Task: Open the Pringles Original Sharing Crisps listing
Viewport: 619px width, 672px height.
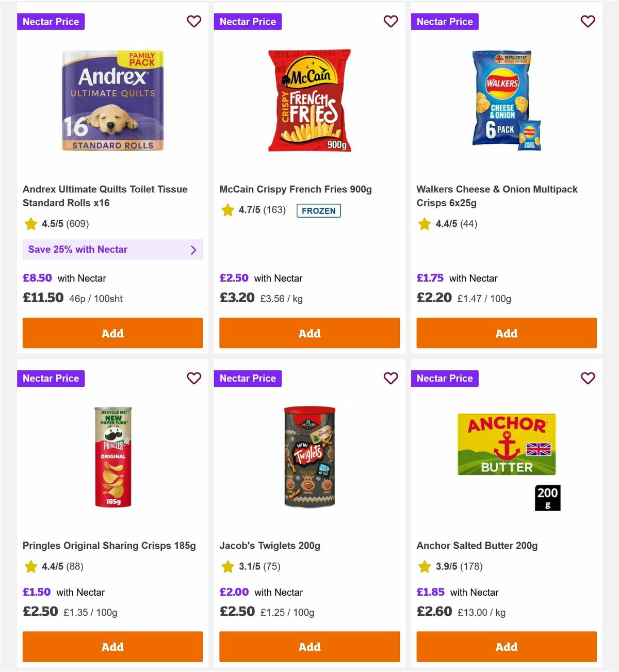Action: [109, 545]
